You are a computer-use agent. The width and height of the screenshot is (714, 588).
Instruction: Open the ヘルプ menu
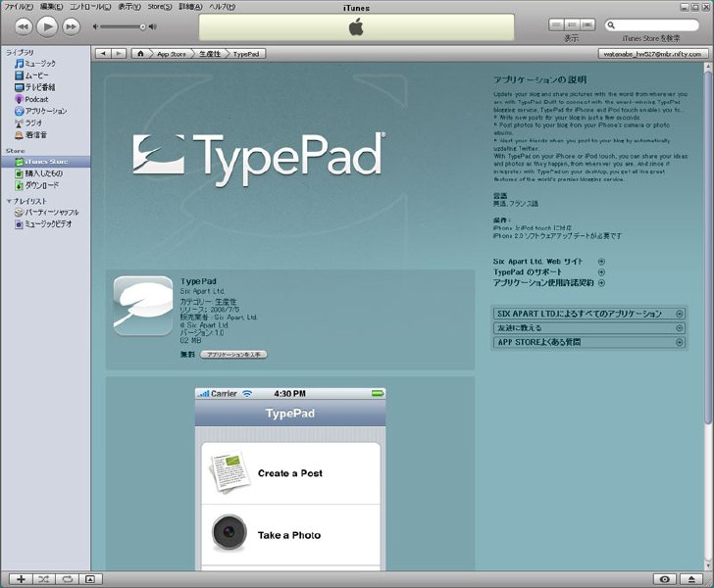(x=223, y=7)
